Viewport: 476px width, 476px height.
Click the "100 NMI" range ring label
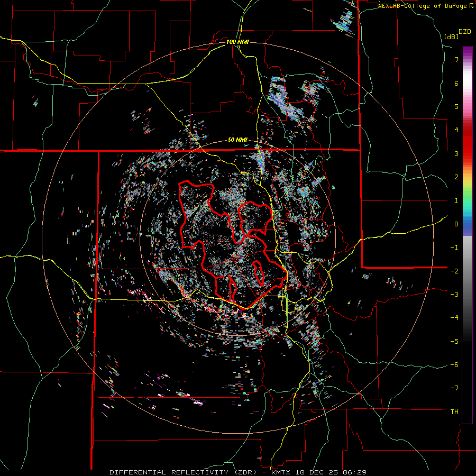tap(237, 42)
